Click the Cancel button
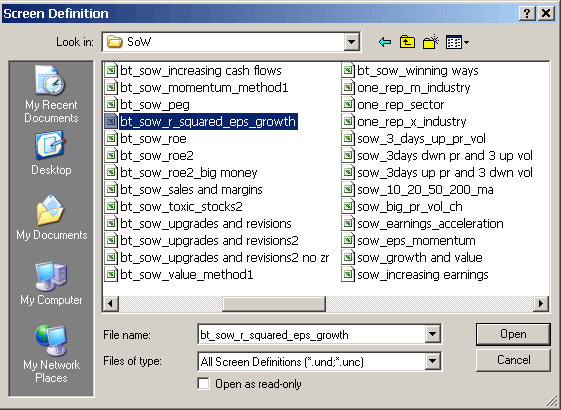The image size is (561, 410). tap(513, 360)
